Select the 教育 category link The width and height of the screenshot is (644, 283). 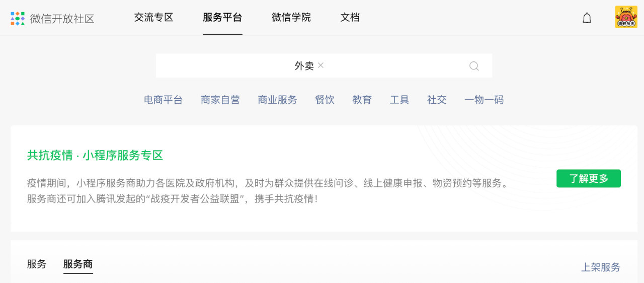point(362,100)
